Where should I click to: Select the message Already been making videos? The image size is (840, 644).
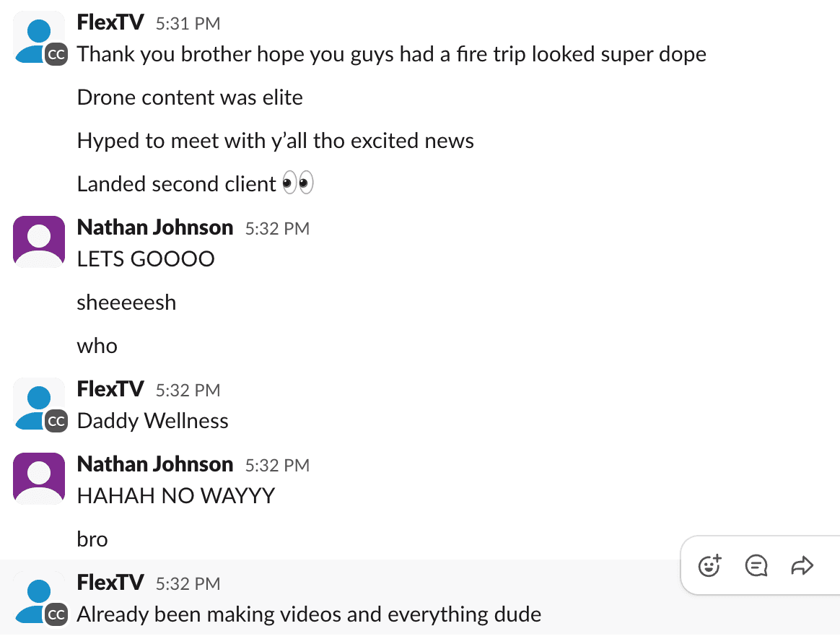[x=309, y=614]
